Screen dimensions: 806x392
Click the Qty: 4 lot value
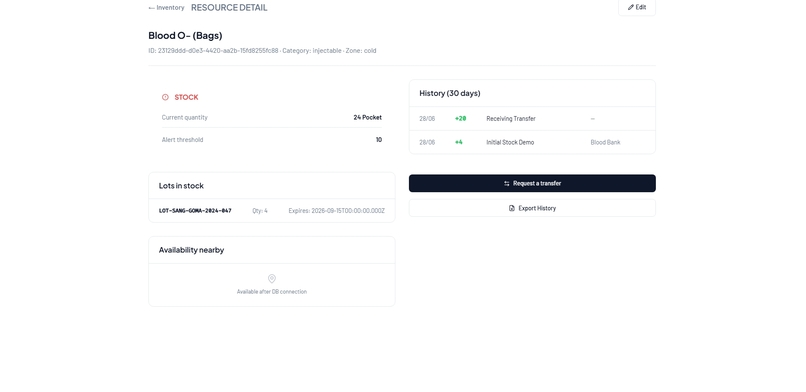[x=260, y=211]
